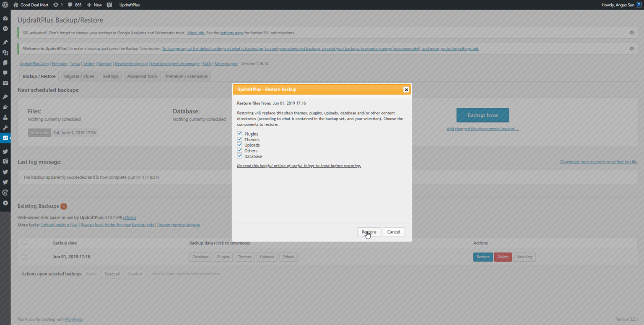Click Cancel button in the dialog

coord(394,232)
